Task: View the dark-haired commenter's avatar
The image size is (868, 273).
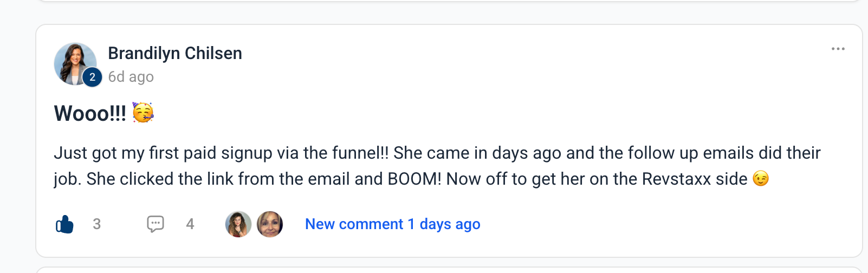Action: coord(238,224)
